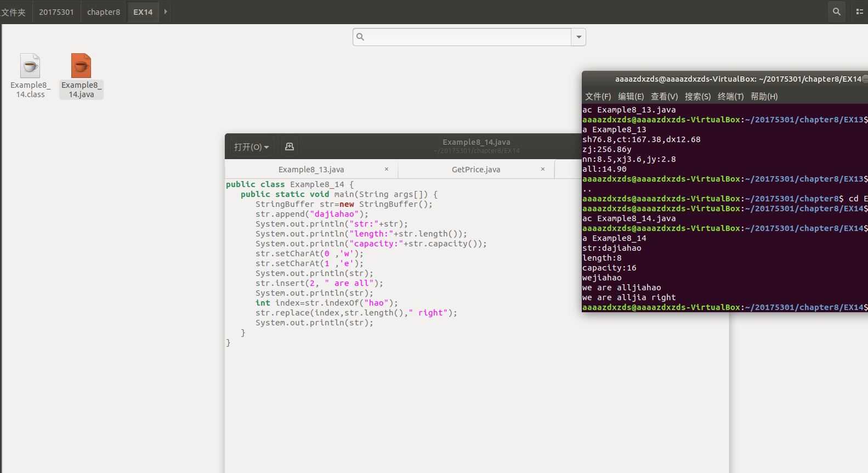Click the str.replace code line
Viewport: 868px width, 473px height.
point(356,313)
